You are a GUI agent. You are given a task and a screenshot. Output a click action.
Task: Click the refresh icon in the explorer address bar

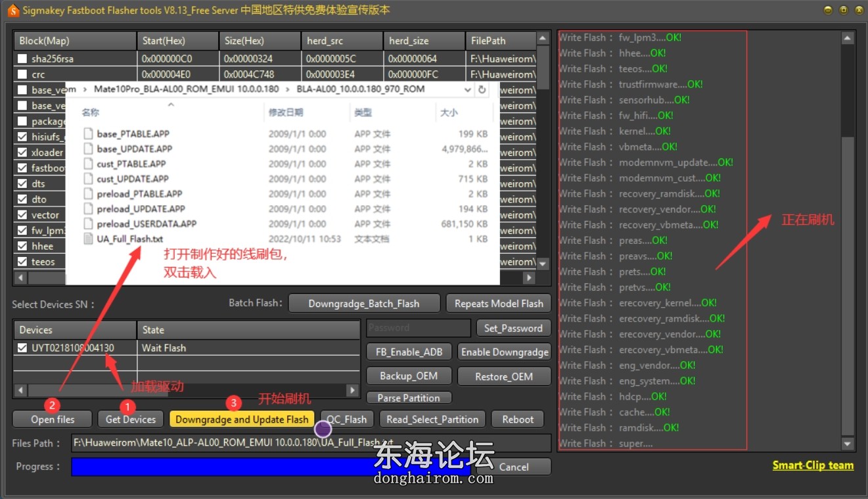click(x=482, y=89)
